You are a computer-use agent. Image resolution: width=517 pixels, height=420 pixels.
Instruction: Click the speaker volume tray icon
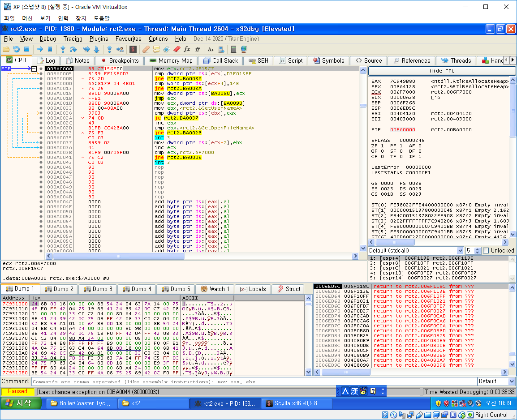[470, 403]
